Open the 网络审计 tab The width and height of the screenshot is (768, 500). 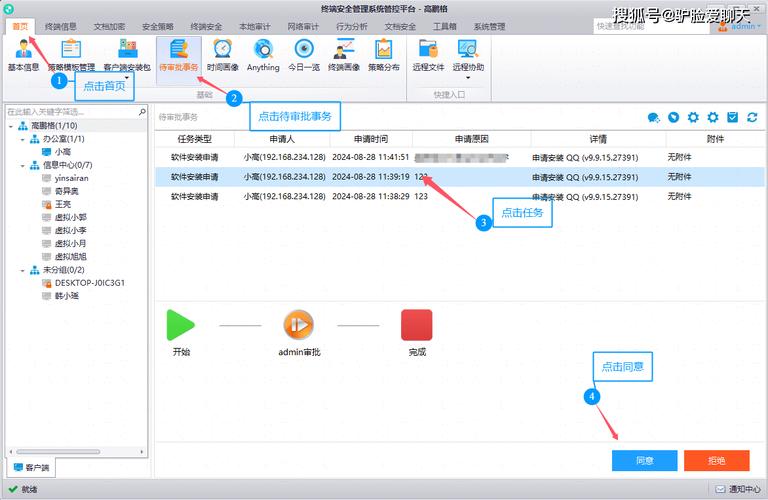coord(303,26)
